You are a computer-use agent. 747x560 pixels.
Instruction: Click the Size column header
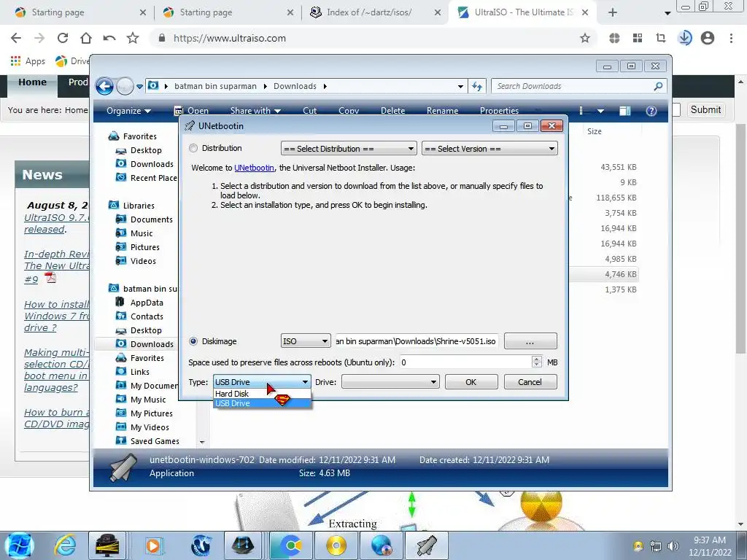tap(612, 131)
